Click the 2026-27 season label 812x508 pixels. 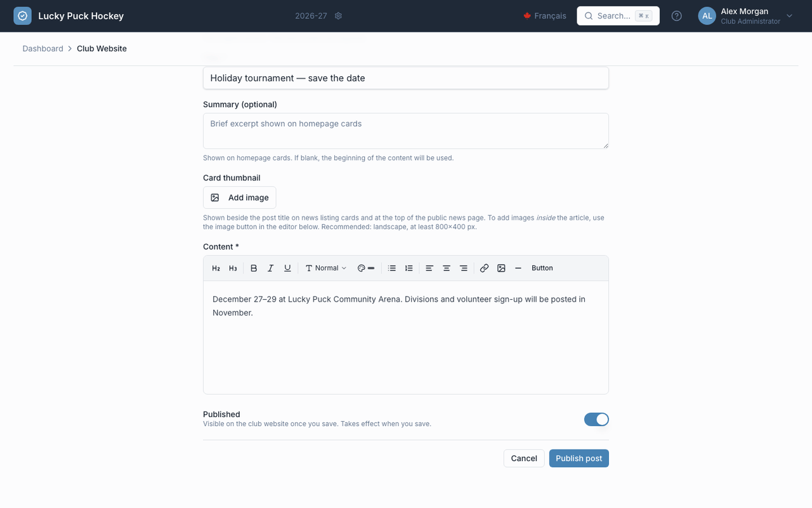coord(311,16)
